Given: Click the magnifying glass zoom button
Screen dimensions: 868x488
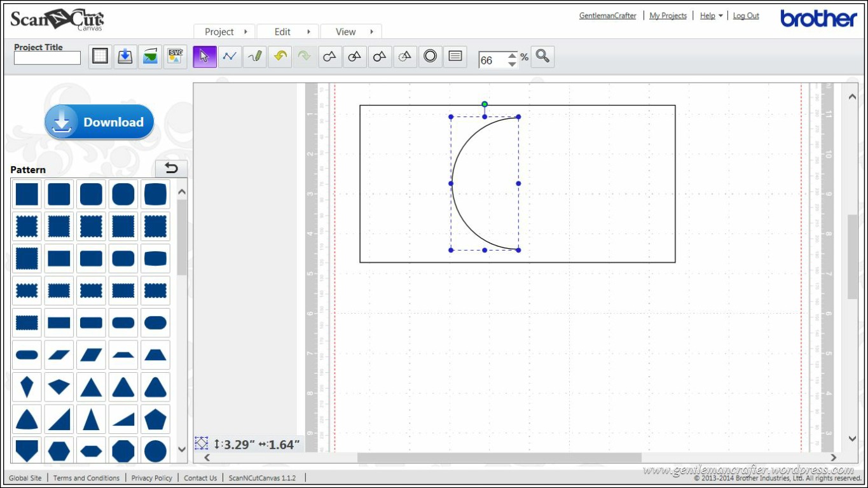Looking at the screenshot, I should click(542, 56).
